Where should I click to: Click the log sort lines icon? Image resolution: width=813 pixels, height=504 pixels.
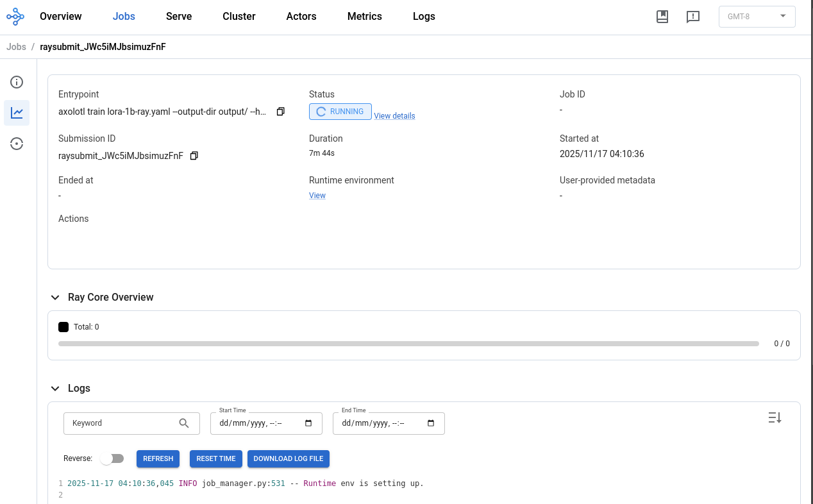(775, 418)
